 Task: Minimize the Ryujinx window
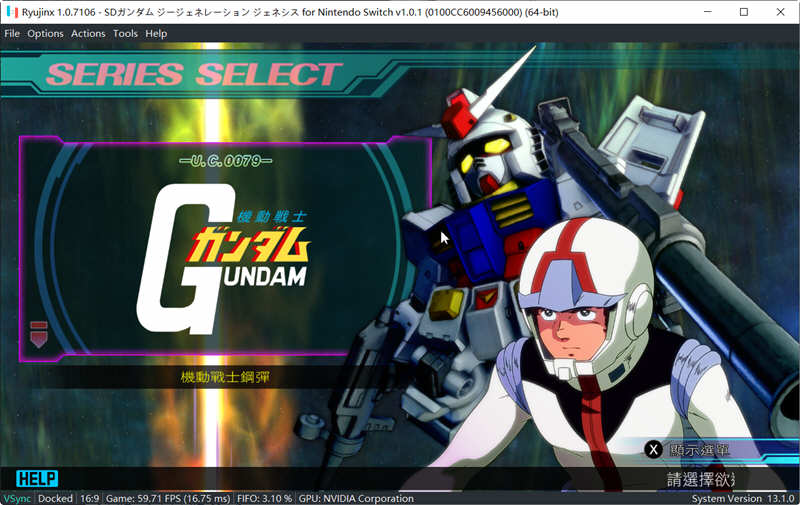tap(707, 12)
